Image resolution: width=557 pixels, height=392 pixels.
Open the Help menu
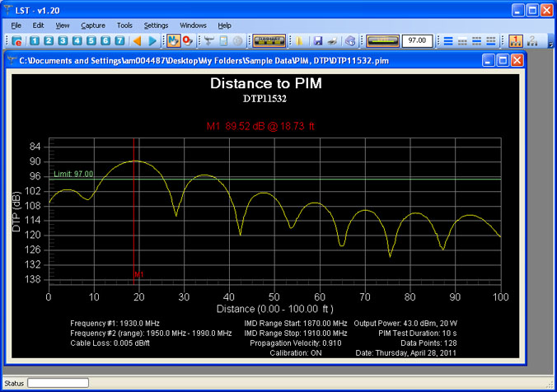tap(224, 26)
